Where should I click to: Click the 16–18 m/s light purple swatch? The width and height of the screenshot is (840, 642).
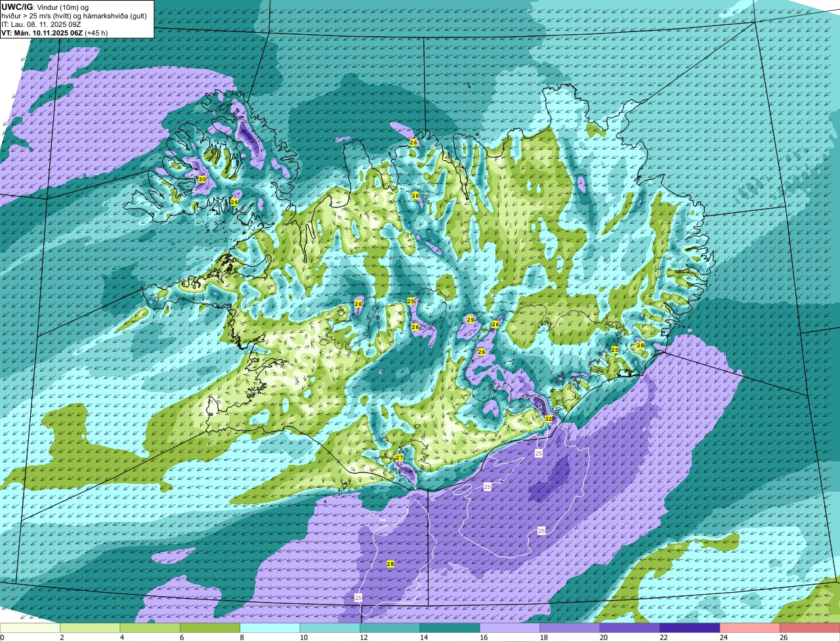[x=510, y=628]
